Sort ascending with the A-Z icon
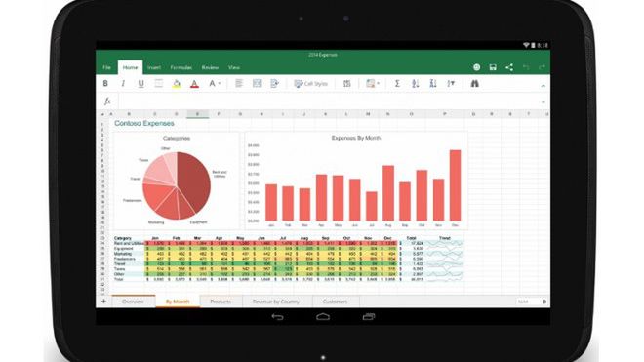The width and height of the screenshot is (644, 362). coord(416,83)
